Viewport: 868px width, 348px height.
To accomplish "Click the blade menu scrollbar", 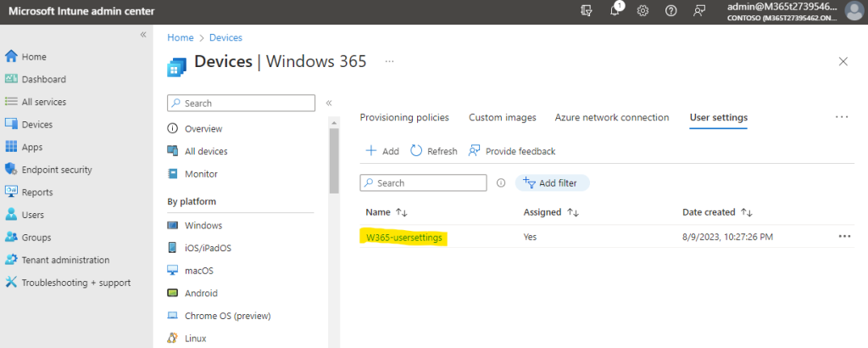I will (x=334, y=160).
